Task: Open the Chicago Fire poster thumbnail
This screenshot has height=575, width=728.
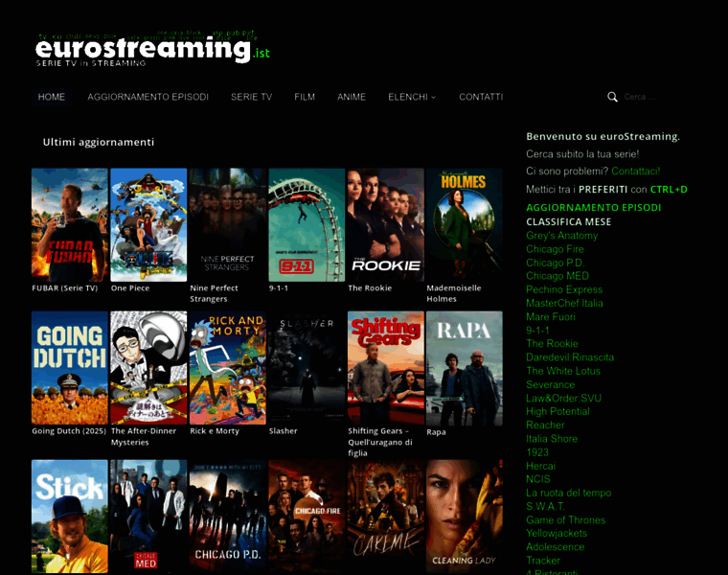Action: pos(307,517)
